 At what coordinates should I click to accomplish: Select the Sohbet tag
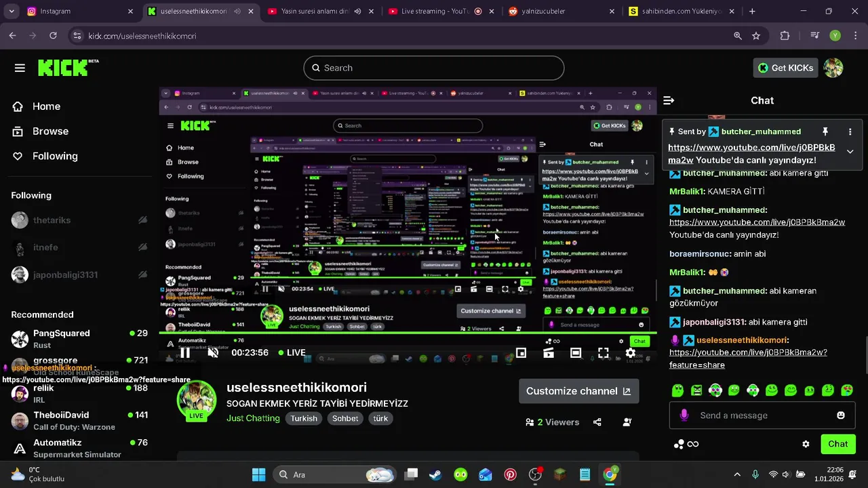coord(345,418)
